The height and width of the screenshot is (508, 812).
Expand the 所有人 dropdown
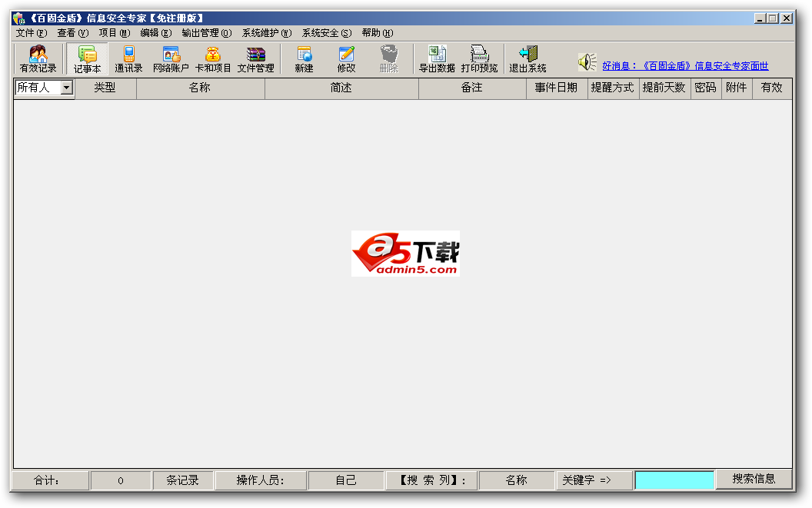[x=66, y=88]
